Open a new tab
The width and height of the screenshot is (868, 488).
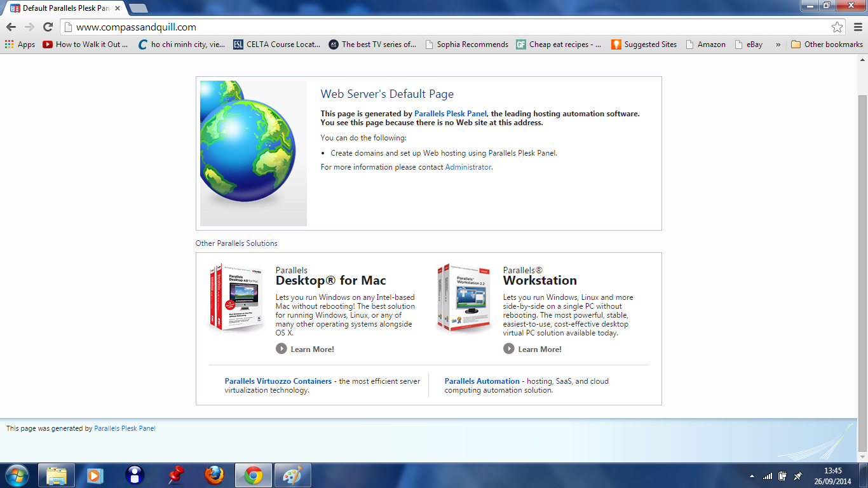[x=138, y=8]
